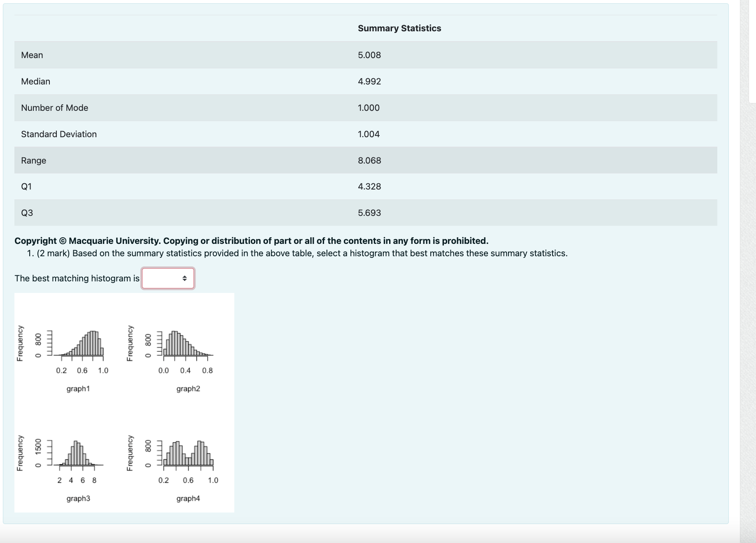The width and height of the screenshot is (756, 543).
Task: Click the mean value 5.008
Action: click(369, 55)
